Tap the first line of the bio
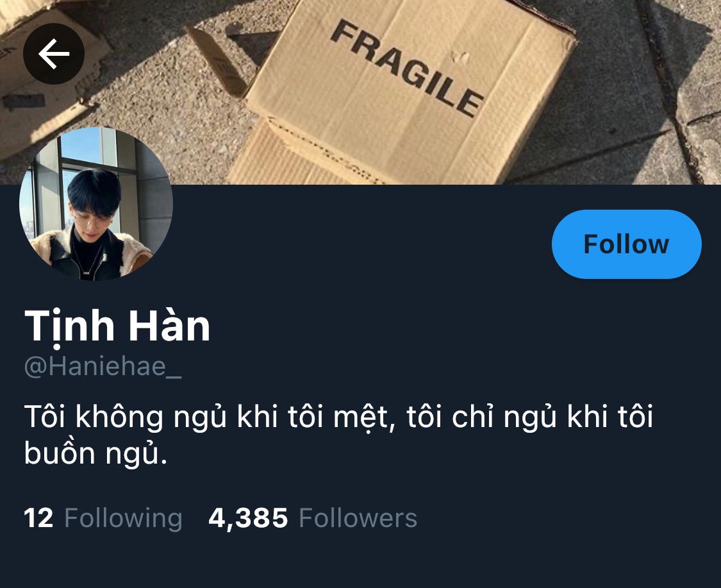The width and height of the screenshot is (721, 588). tap(338, 417)
